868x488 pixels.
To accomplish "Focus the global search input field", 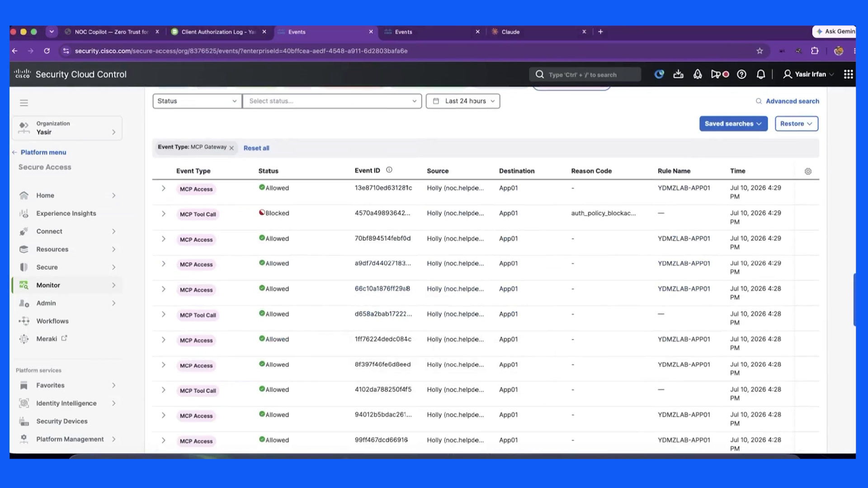I will pyautogui.click(x=585, y=75).
